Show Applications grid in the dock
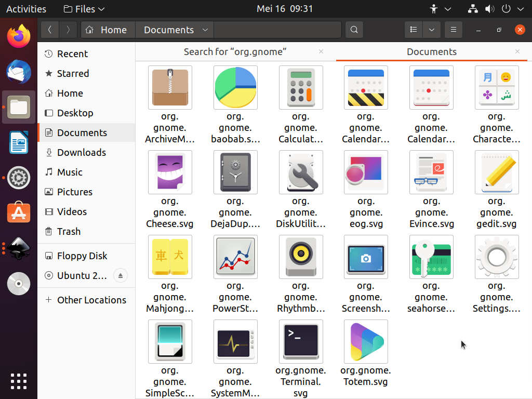 (19, 381)
